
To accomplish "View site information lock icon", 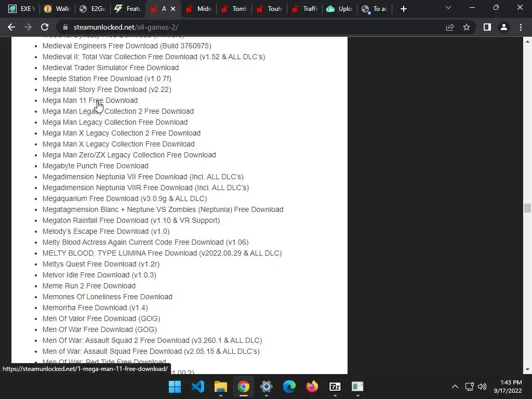I will click(65, 27).
